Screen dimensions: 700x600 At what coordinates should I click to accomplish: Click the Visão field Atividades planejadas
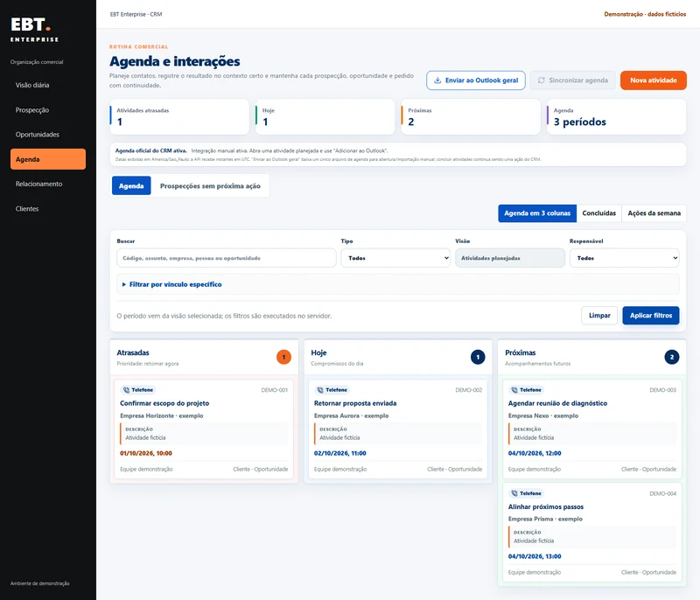510,258
